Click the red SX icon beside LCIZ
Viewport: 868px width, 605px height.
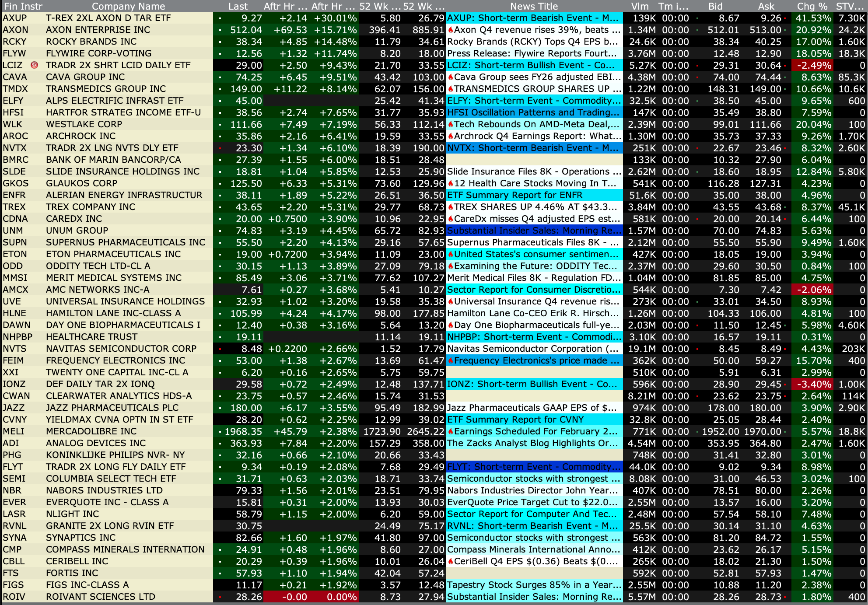tap(35, 65)
